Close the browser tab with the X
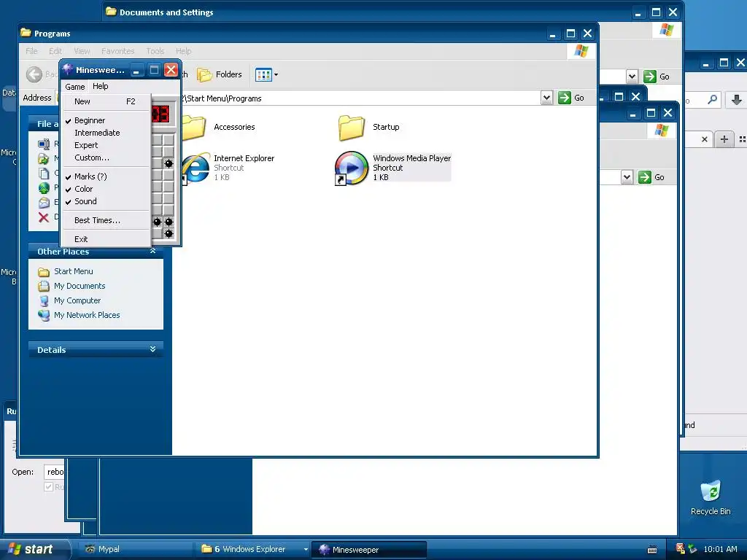Screen dimensions: 747x560 click(x=705, y=139)
